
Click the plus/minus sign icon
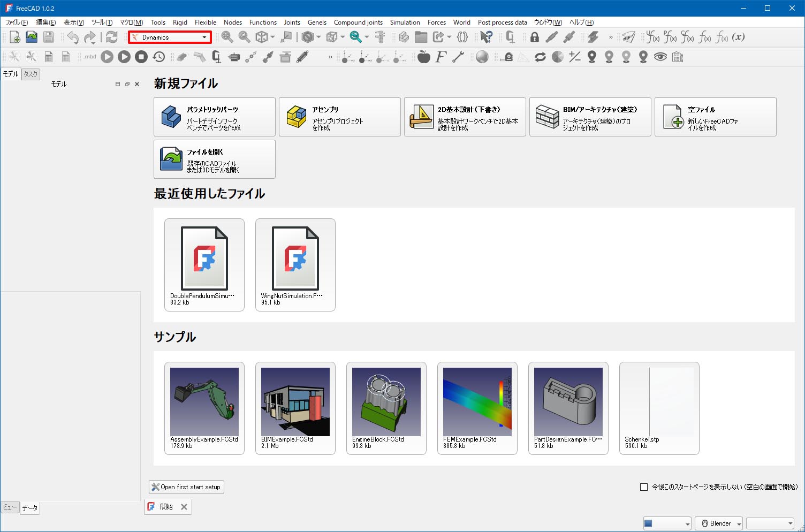(575, 57)
